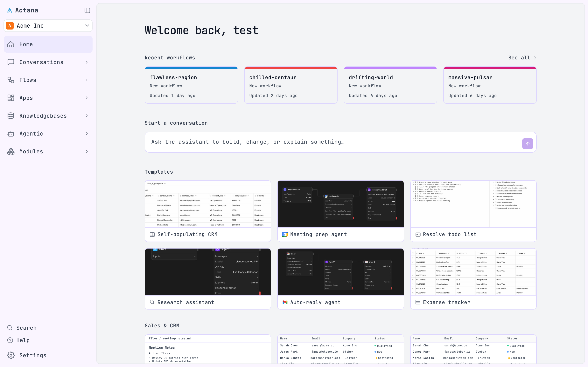Click the Flows icon in the sidebar

11,80
